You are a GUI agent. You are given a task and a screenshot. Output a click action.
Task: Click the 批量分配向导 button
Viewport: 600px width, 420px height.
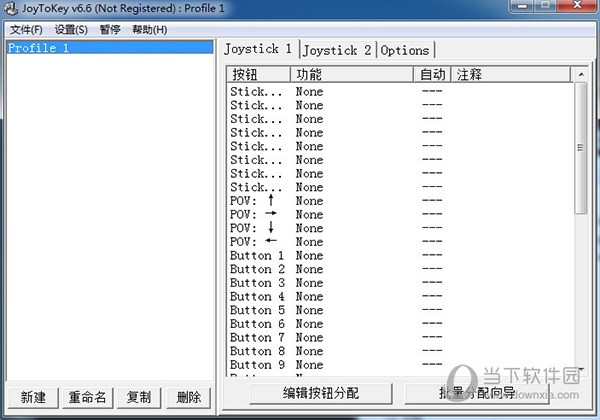click(x=477, y=393)
